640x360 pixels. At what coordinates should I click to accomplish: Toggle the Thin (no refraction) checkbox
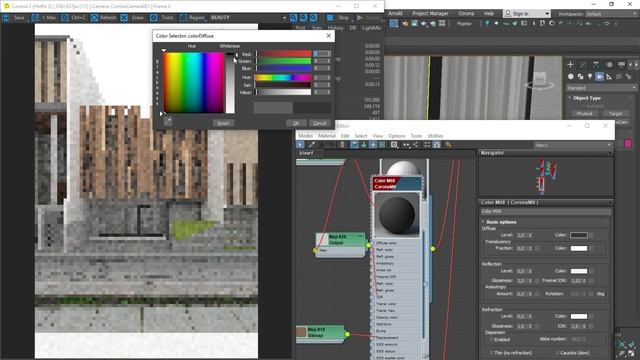tap(491, 353)
